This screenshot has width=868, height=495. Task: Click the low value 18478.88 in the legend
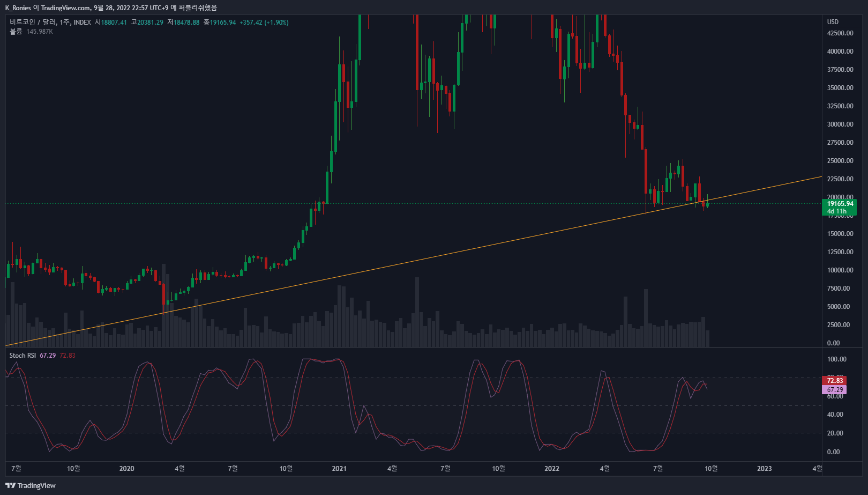click(x=186, y=22)
